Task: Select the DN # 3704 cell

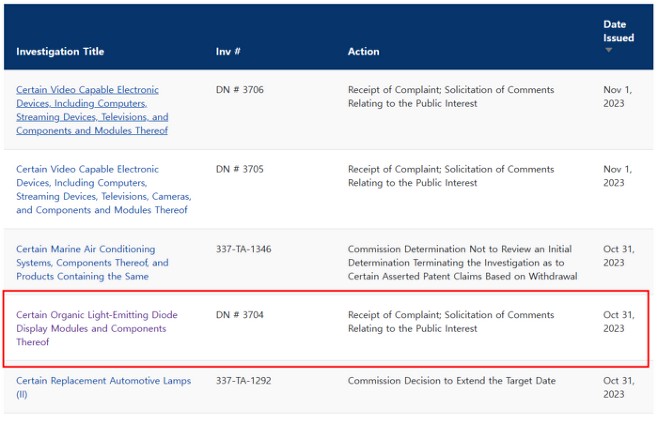Action: (240, 315)
